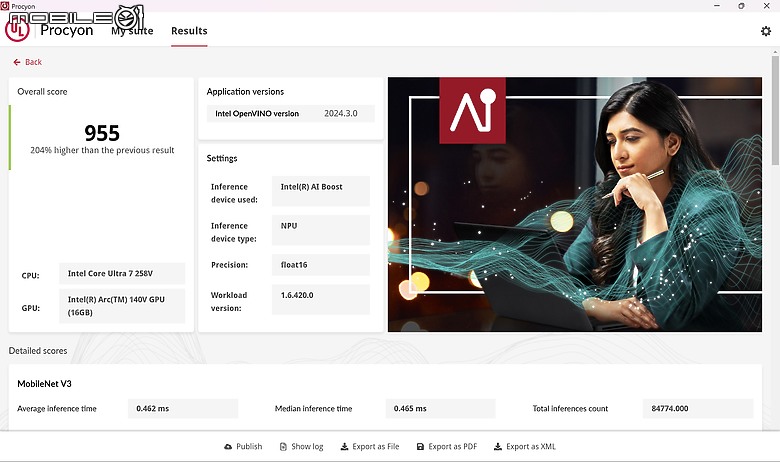Click the 'CPU:' label
Viewport: 780px width, 462px height.
(30, 276)
